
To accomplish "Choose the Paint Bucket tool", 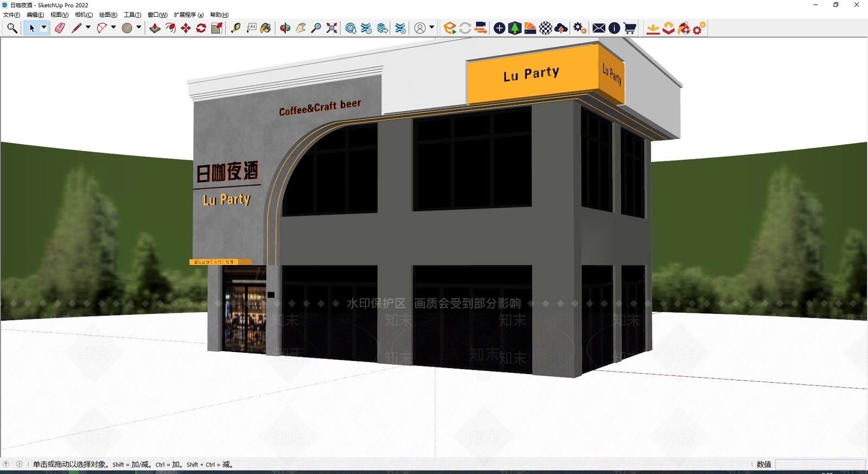I will (266, 28).
